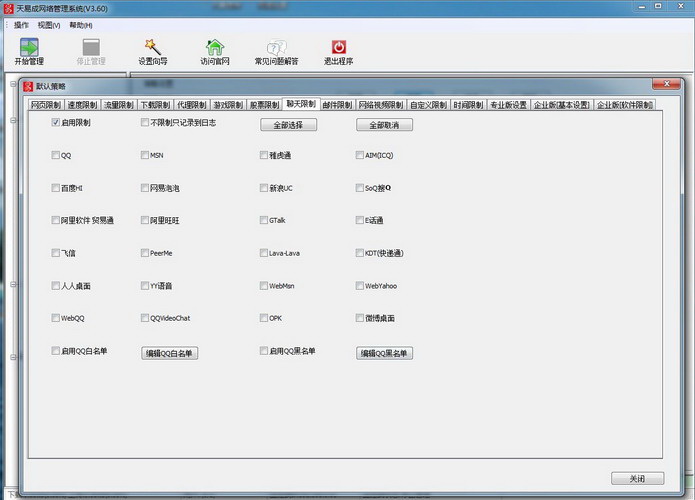Uncheck the 启用限制 checkbox
Viewport: 695px width, 500px height.
pos(55,123)
